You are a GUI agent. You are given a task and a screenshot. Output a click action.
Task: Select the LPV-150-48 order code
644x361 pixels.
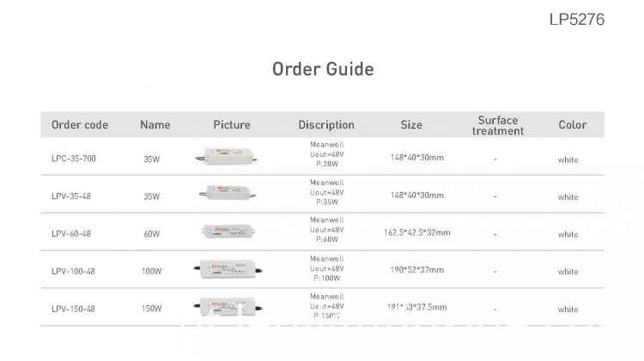click(x=73, y=309)
